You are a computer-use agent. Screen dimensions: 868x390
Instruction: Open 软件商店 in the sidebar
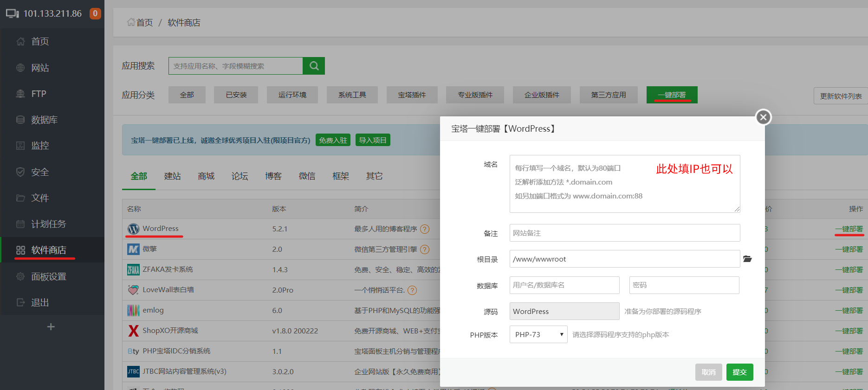pyautogui.click(x=48, y=250)
